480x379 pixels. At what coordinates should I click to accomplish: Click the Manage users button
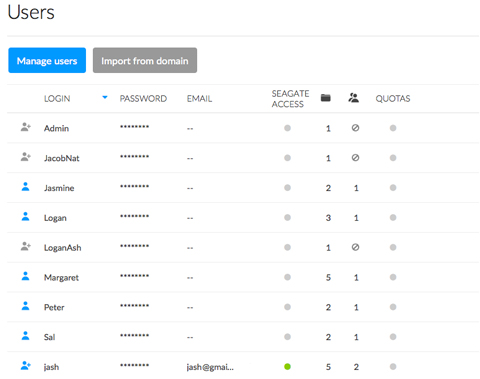tap(47, 60)
